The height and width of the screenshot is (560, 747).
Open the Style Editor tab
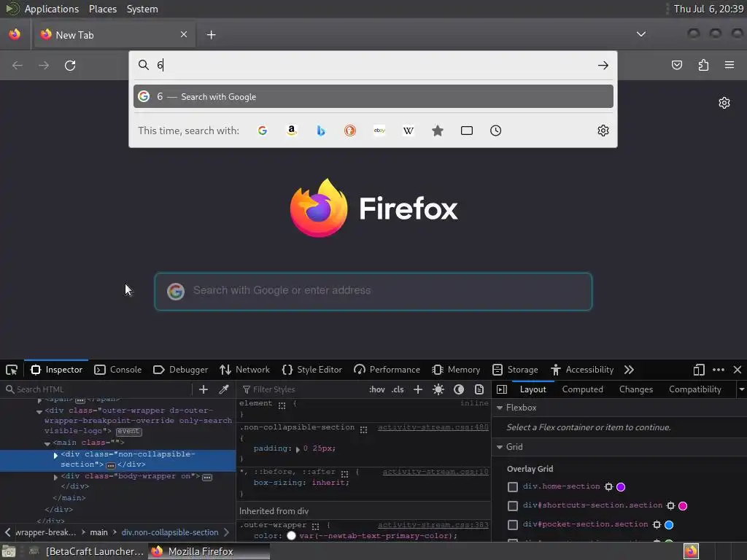(312, 370)
